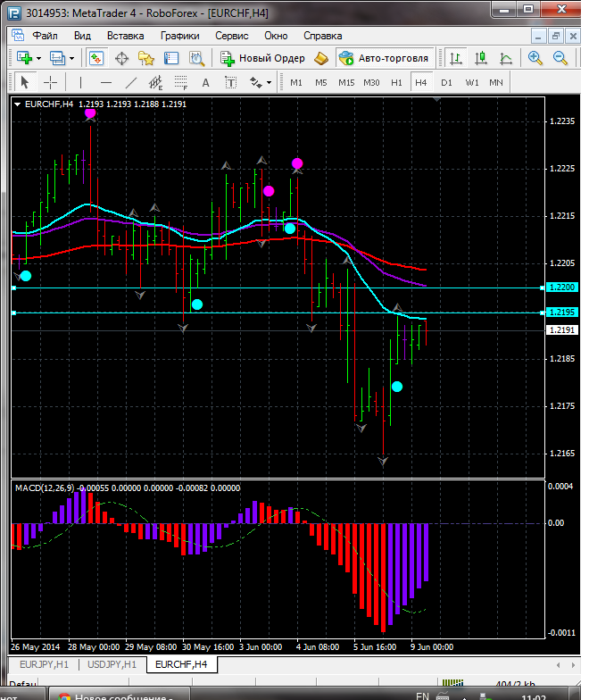Select the trendline drawing tool
This screenshot has width=589, height=700.
pos(130,82)
